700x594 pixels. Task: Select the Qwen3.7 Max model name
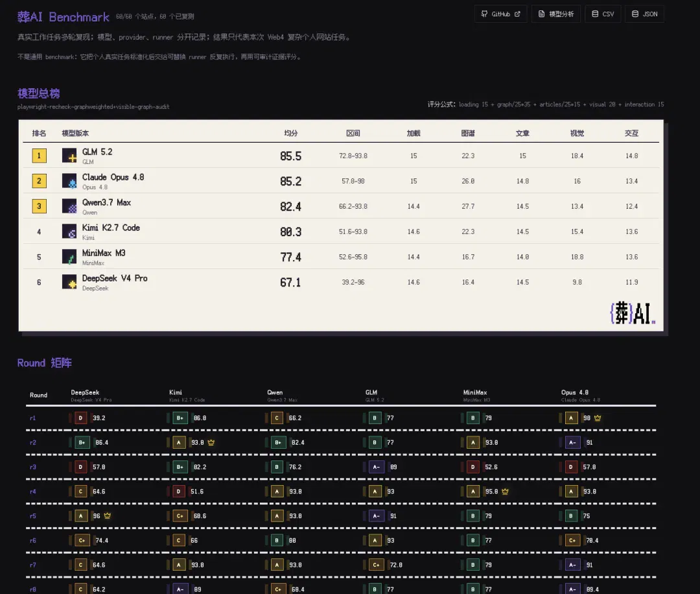pos(106,202)
